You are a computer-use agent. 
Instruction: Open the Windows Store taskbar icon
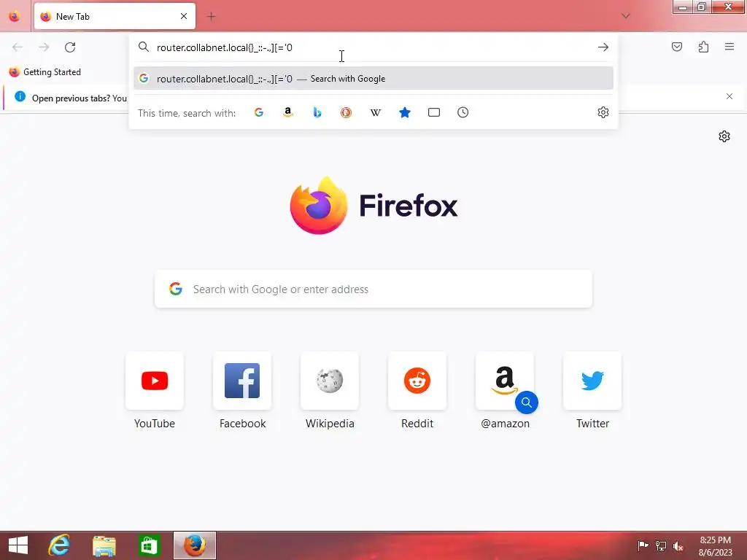[149, 545]
